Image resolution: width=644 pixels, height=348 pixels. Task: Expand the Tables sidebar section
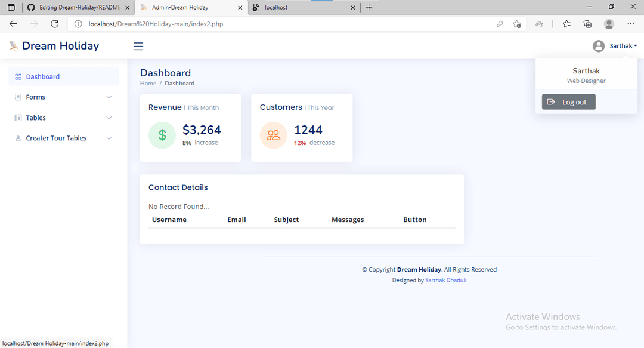[109, 118]
